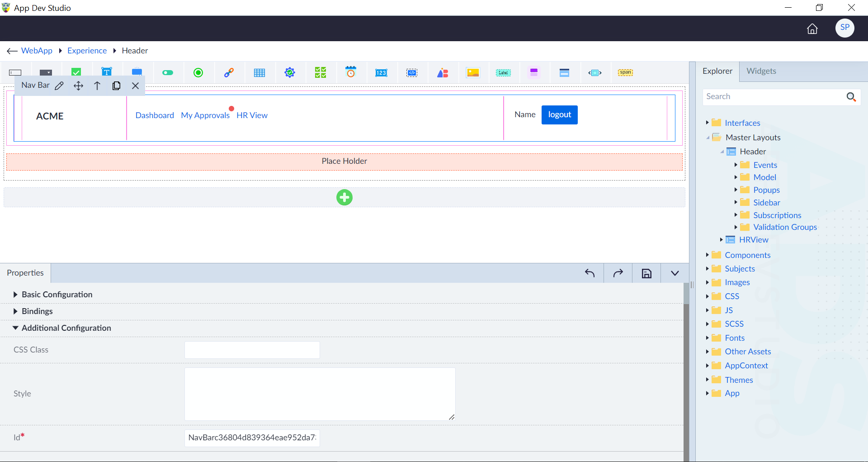Select the image widget icon

pos(473,72)
